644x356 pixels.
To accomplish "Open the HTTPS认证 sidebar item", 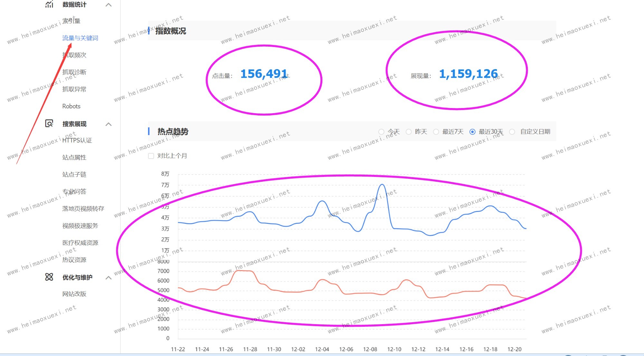I will tap(77, 140).
